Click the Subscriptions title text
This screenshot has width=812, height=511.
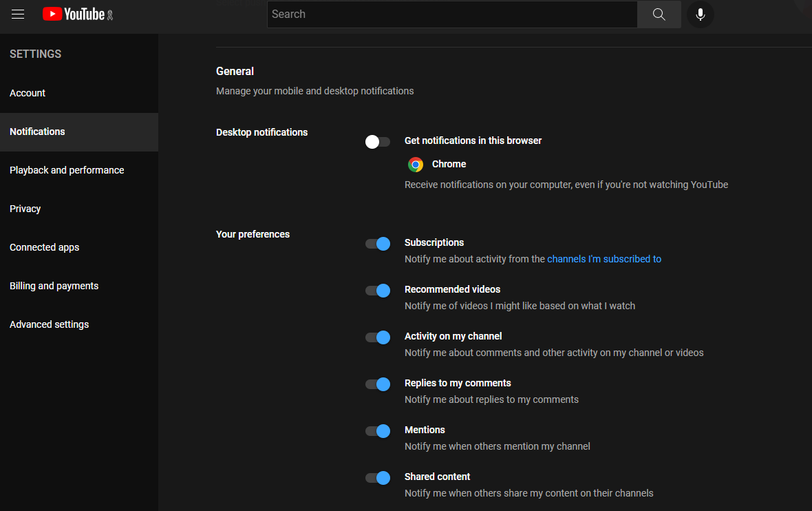[434, 242]
